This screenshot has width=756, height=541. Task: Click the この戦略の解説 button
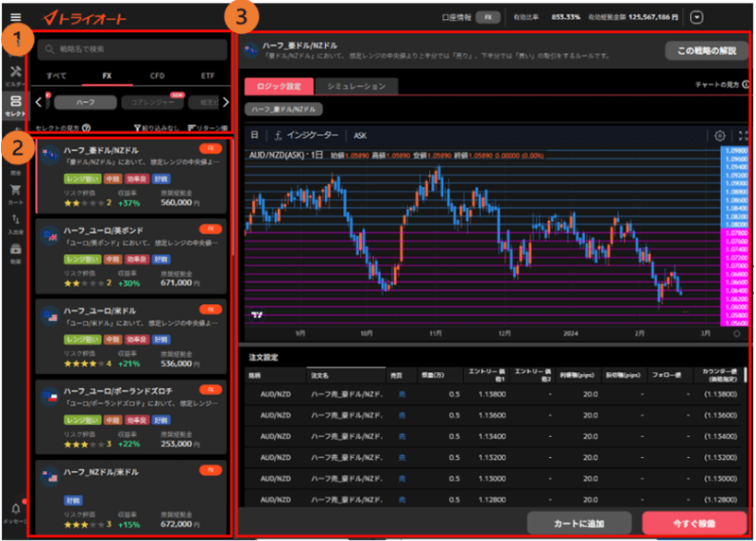[707, 51]
